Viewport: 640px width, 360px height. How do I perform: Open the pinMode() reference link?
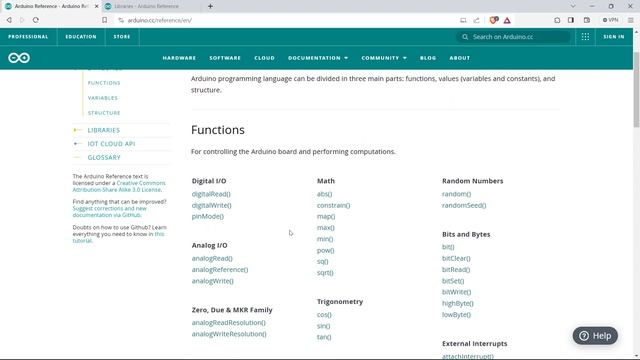tap(208, 216)
